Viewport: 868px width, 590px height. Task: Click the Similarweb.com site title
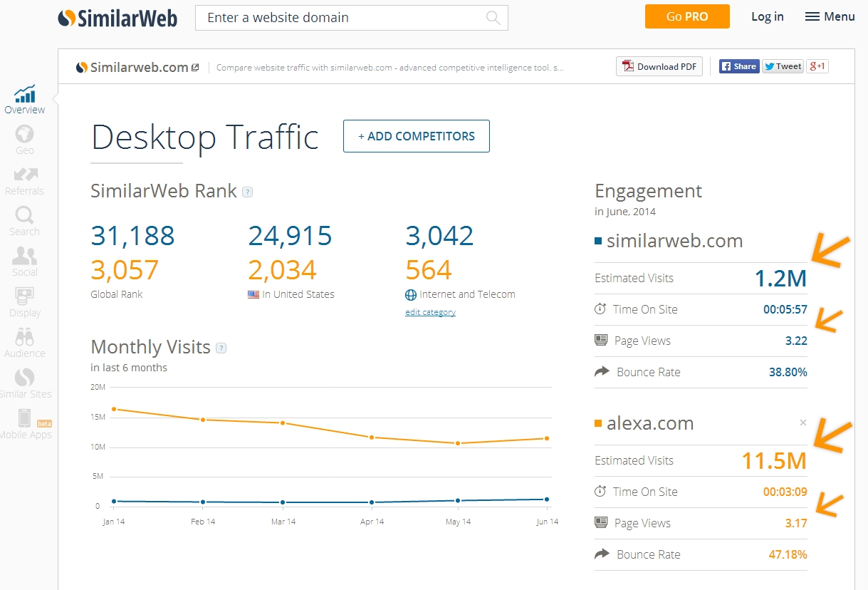click(140, 67)
